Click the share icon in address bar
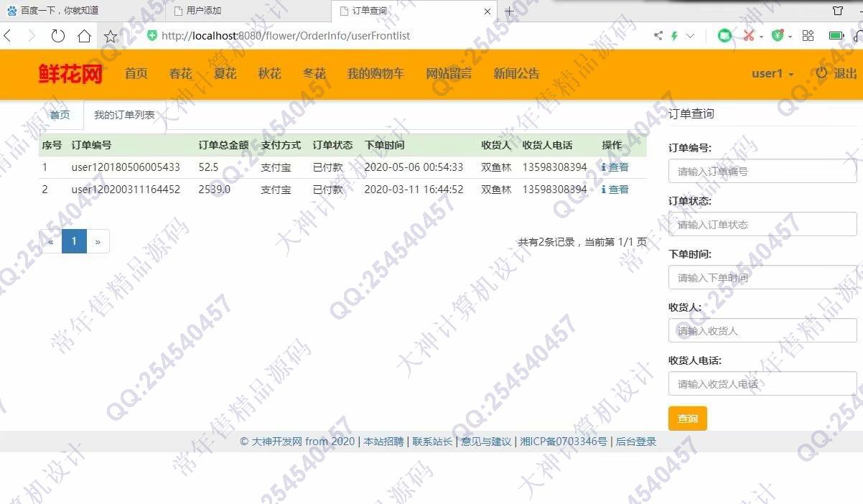This screenshot has width=863, height=504. (x=658, y=36)
